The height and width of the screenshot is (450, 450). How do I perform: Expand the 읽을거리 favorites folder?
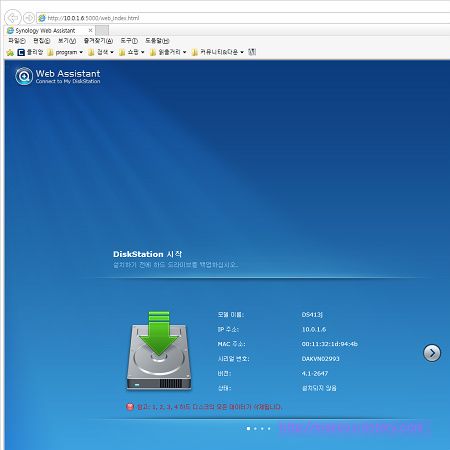(x=168, y=52)
